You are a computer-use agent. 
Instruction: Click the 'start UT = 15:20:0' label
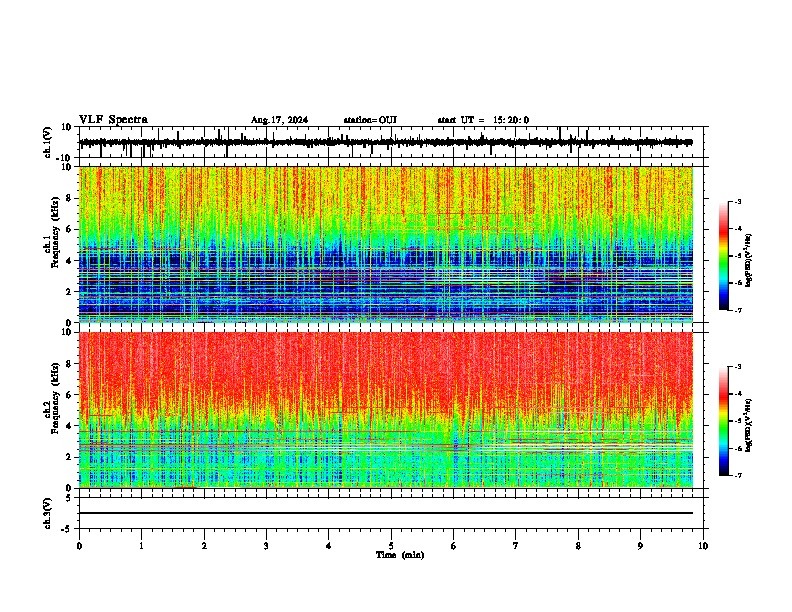click(483, 120)
